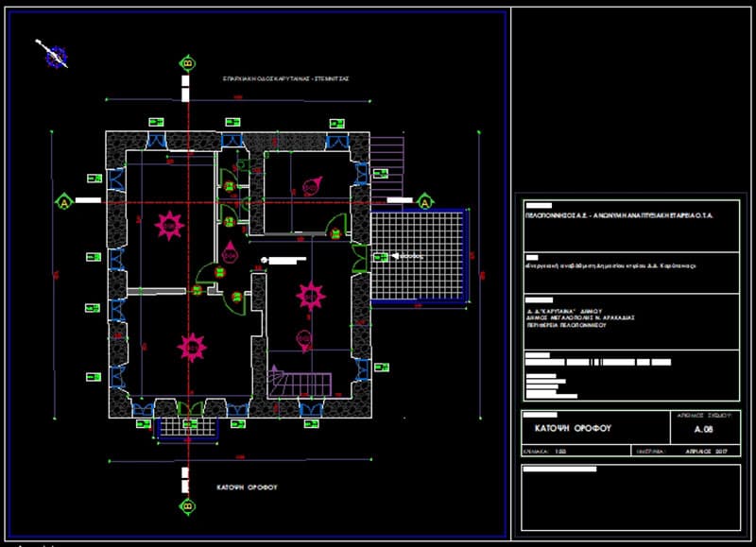
Task: Click the road name label above the plan
Action: [x=285, y=78]
